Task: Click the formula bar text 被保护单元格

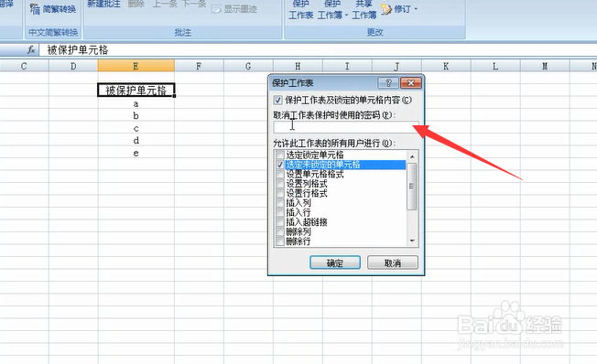Action: 78,49
